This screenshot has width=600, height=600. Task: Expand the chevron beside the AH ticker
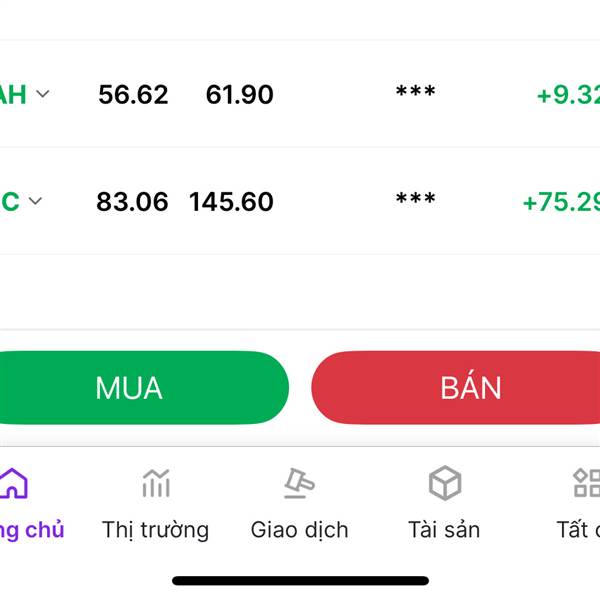43,94
